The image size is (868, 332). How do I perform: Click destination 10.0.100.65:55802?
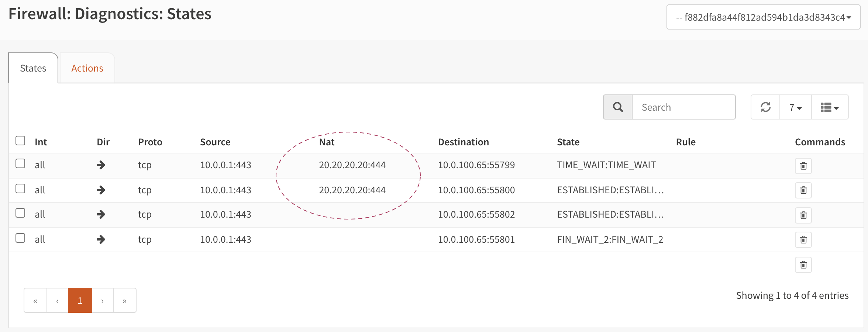point(476,214)
